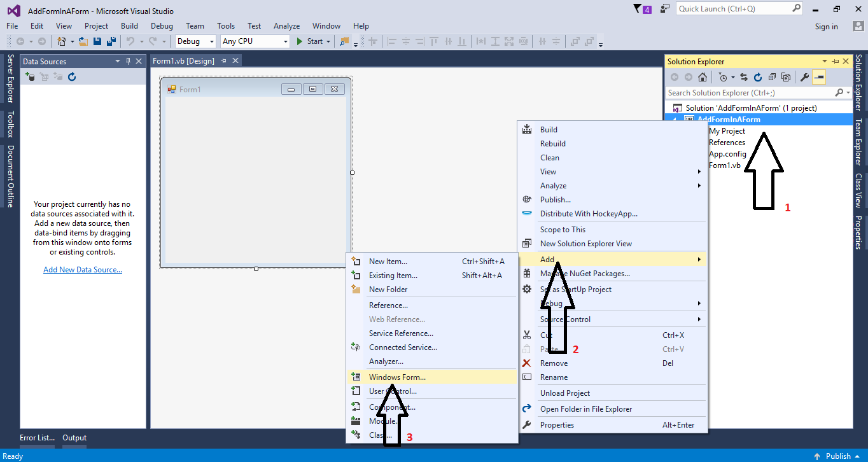Click Add New Data Source icon in Data Sources
The height and width of the screenshot is (462, 868).
pos(30,76)
